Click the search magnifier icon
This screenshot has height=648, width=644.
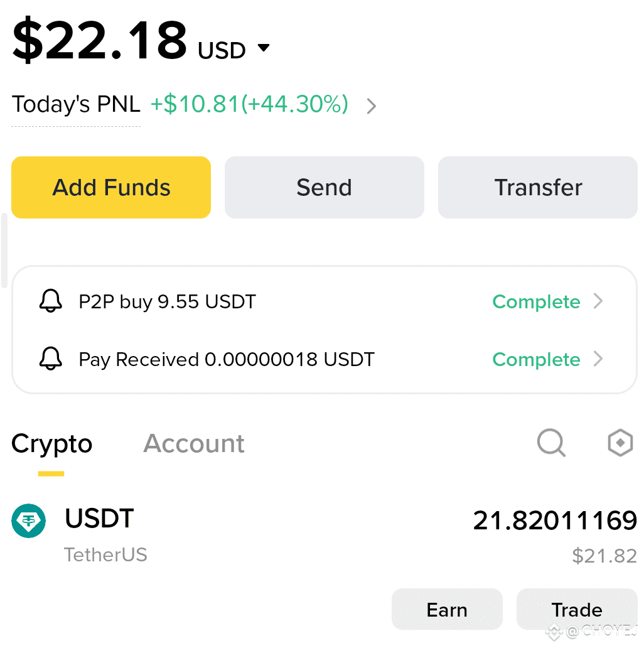click(x=551, y=443)
